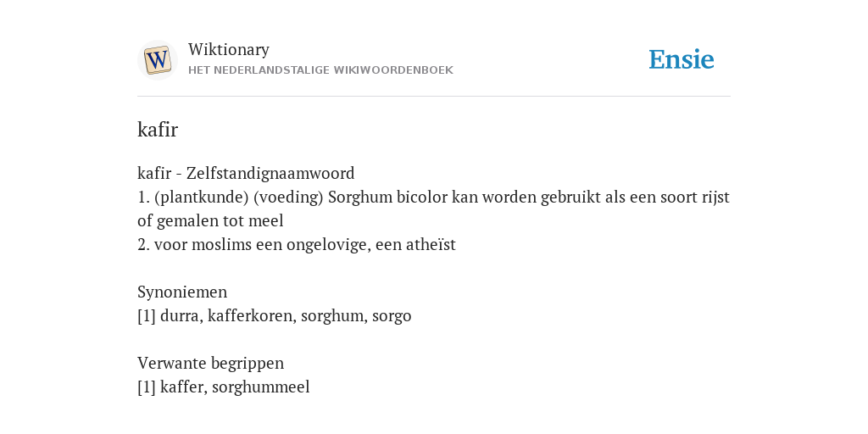Click the Wiktionary source title
Image resolution: width=868 pixels, height=434 pixels.
(229, 49)
